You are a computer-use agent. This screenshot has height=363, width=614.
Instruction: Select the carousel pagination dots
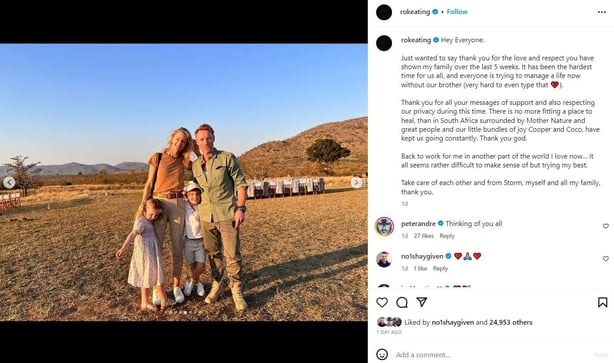point(177,312)
